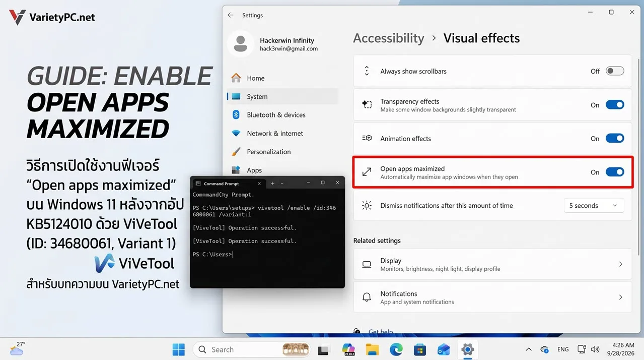Open the weather widget 27°

pos(17,349)
